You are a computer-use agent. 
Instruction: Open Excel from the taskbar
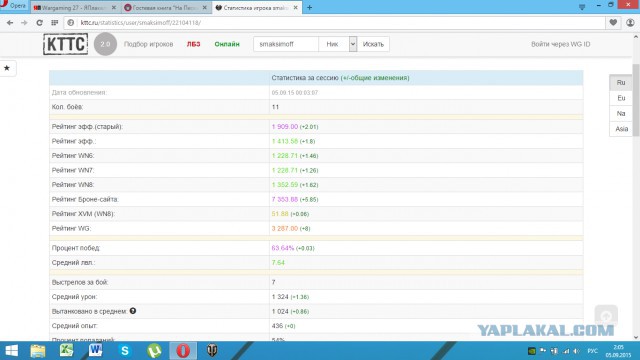66,351
